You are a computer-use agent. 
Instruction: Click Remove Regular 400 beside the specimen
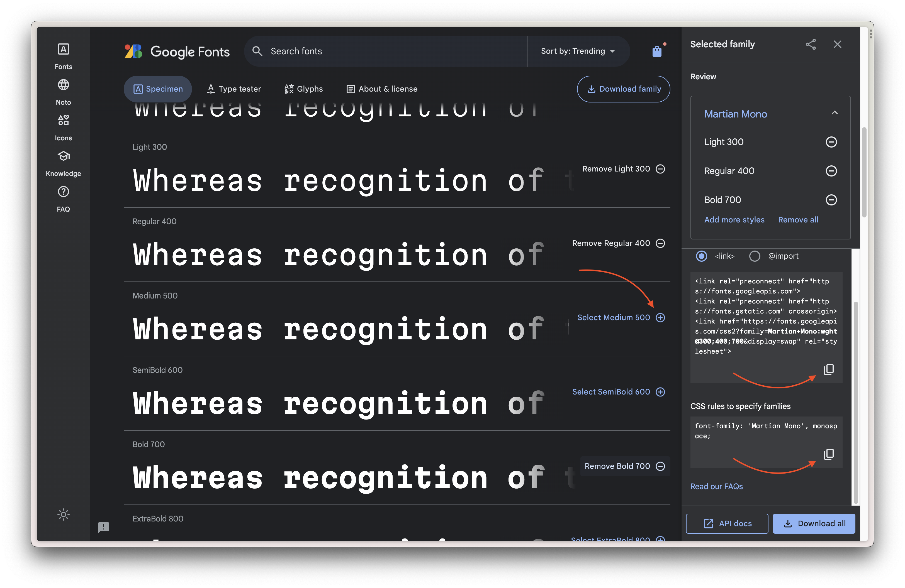619,243
